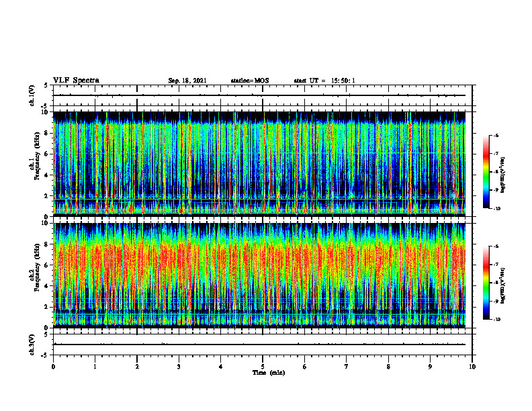Click the ch.2 spectrogram color scale bar
This screenshot has width=532, height=411.
pos(486,283)
